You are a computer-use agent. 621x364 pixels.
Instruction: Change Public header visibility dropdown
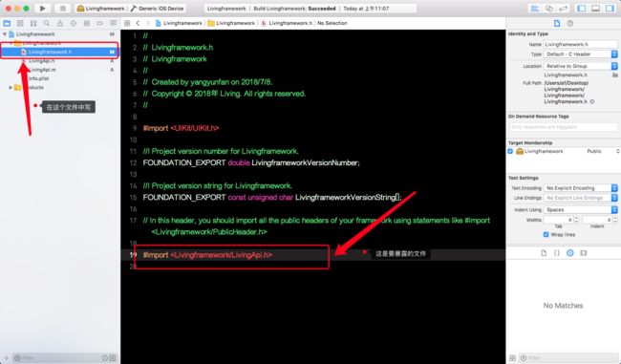pyautogui.click(x=603, y=151)
